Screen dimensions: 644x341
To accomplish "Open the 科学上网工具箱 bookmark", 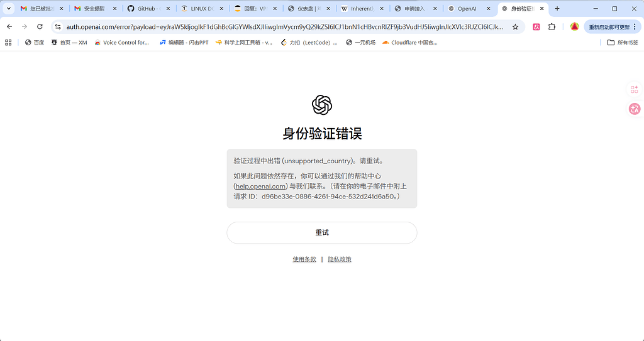I will (x=243, y=42).
